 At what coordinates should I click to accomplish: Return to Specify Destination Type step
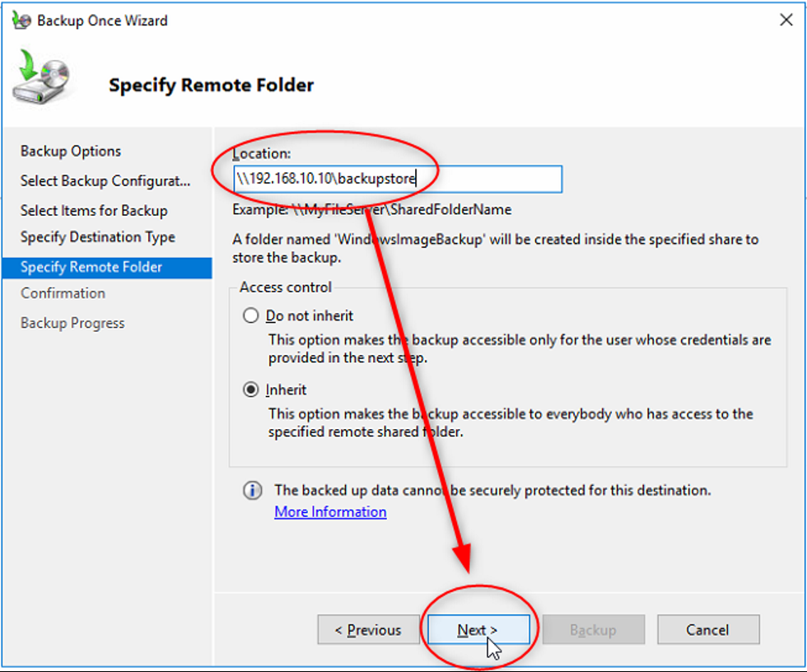tap(98, 237)
